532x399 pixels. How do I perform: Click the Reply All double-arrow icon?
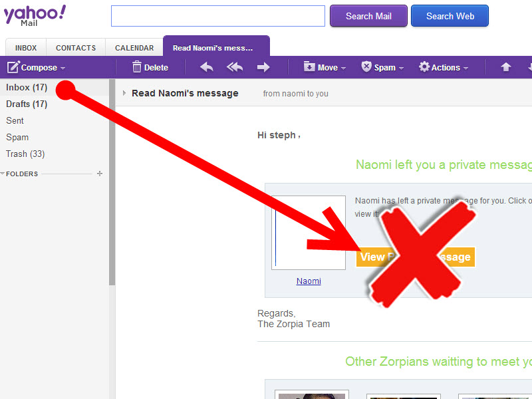[235, 67]
